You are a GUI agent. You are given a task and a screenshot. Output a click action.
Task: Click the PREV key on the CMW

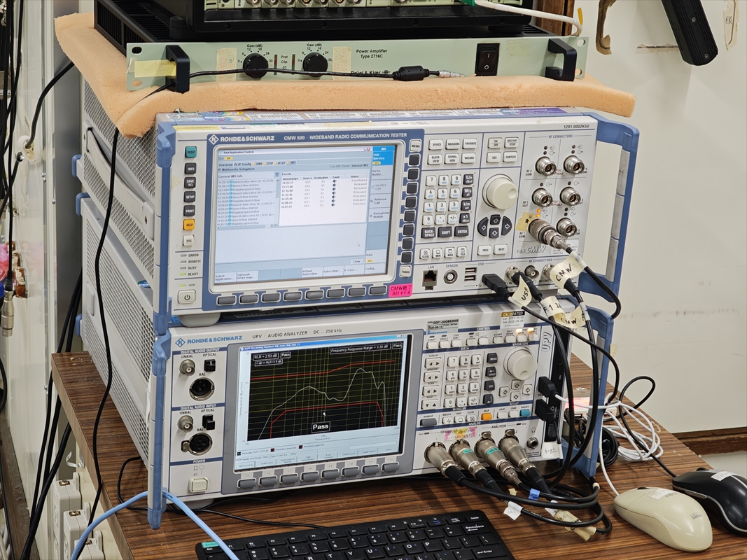coord(484,250)
